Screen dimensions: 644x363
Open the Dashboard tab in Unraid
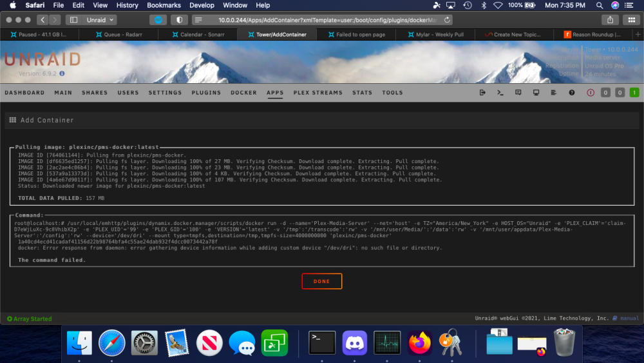[x=24, y=93]
